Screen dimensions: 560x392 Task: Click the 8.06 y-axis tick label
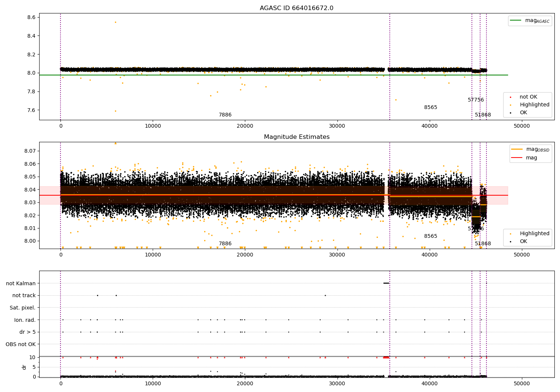[30, 164]
